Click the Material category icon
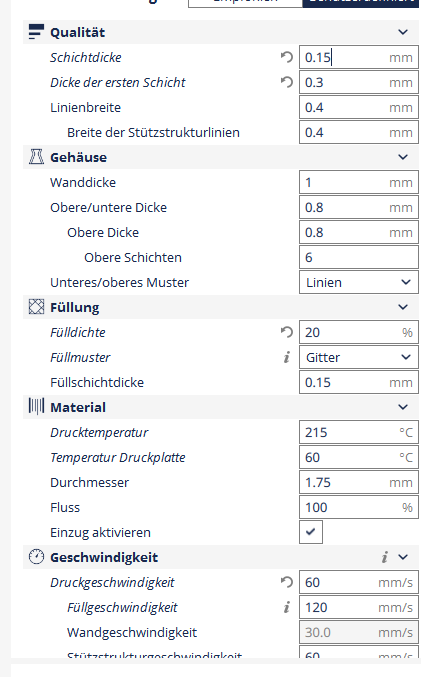The image size is (421, 677). click(36, 407)
